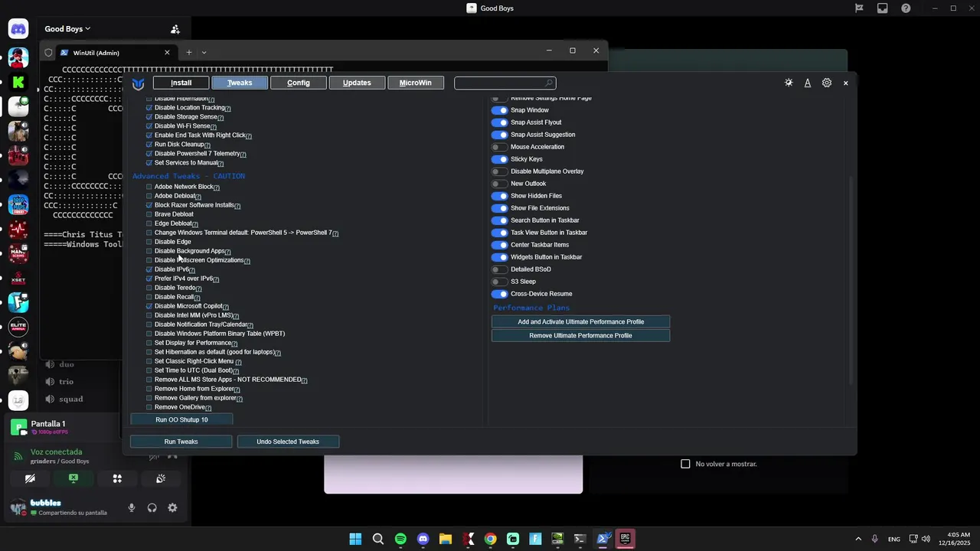Open Discord direct messages home icon
The image size is (980, 551).
pos(18,30)
